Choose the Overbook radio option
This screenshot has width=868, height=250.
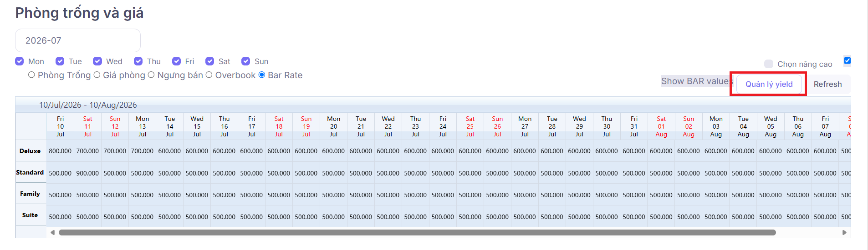[209, 75]
